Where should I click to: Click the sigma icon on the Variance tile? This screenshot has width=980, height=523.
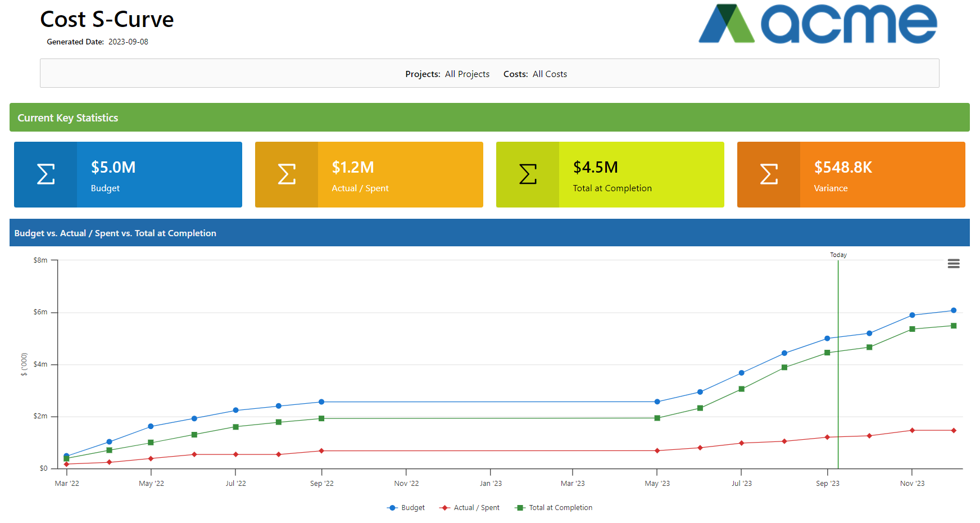click(x=768, y=174)
